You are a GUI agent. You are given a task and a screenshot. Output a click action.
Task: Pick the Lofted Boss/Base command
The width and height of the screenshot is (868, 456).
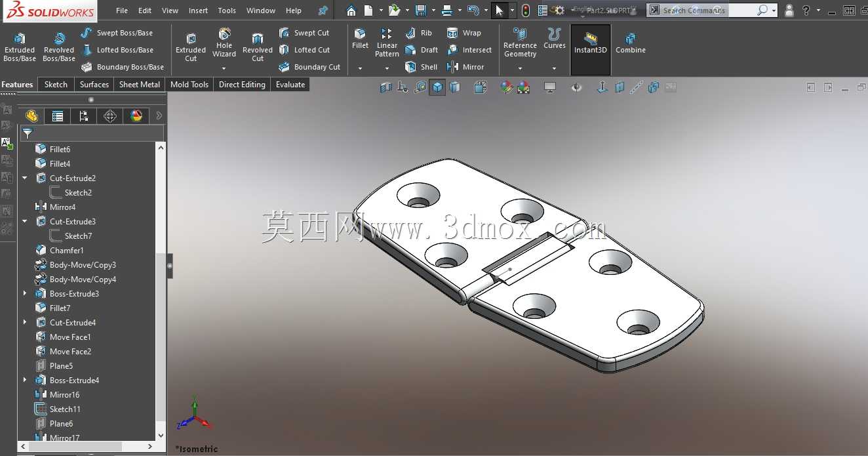click(117, 50)
